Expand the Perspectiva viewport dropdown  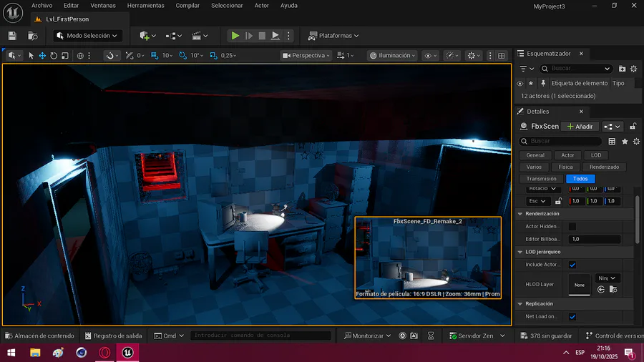[x=306, y=55]
